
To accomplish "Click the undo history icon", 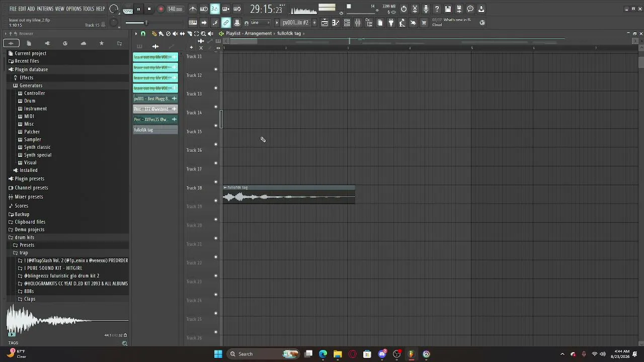I will (x=404, y=9).
